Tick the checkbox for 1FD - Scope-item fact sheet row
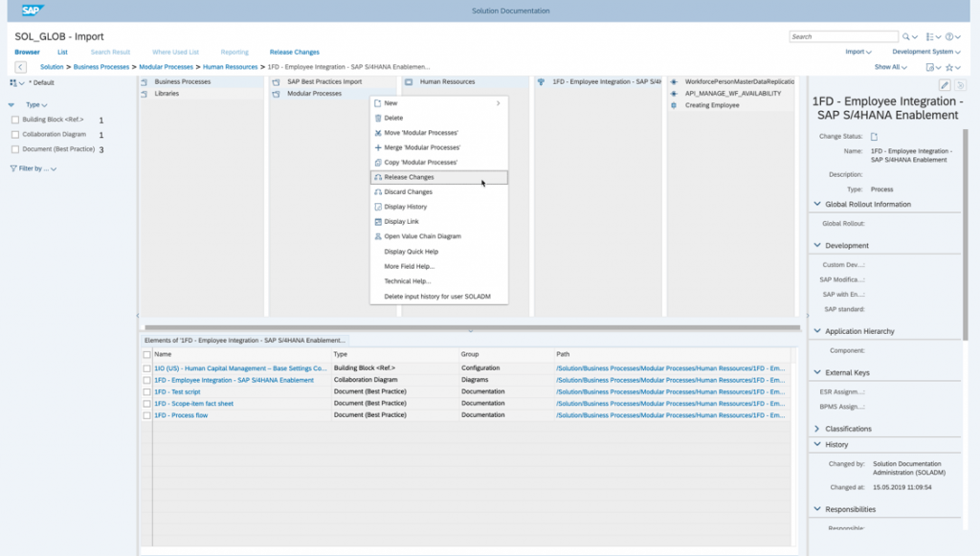This screenshot has height=556, width=980. point(146,404)
